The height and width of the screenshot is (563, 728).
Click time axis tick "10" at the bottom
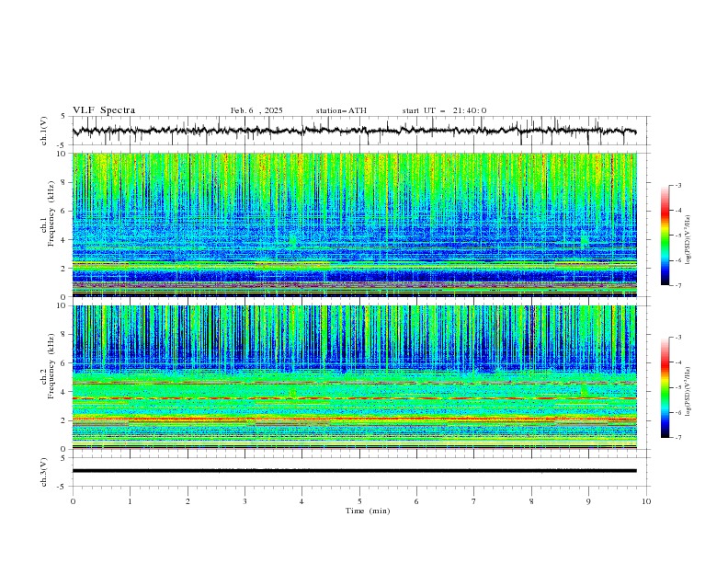pyautogui.click(x=646, y=501)
